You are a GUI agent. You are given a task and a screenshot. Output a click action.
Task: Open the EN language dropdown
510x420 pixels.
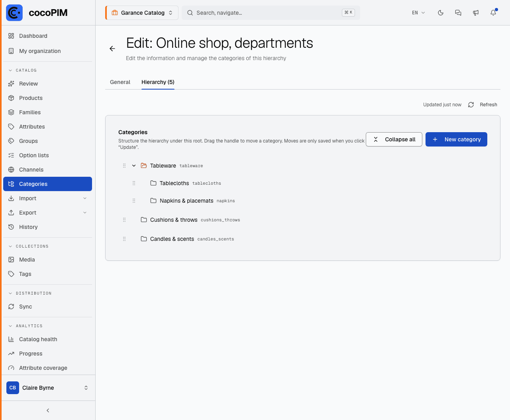(418, 13)
